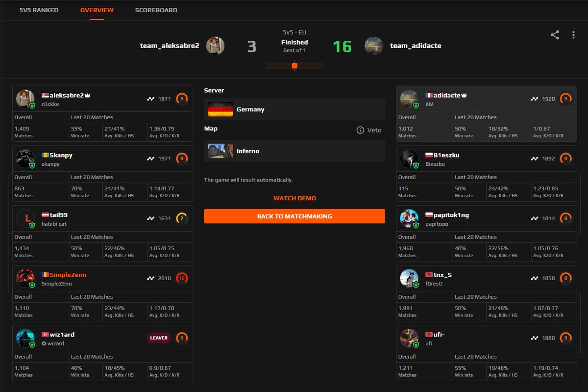Open the SCOREBOARD tab

pyautogui.click(x=156, y=10)
